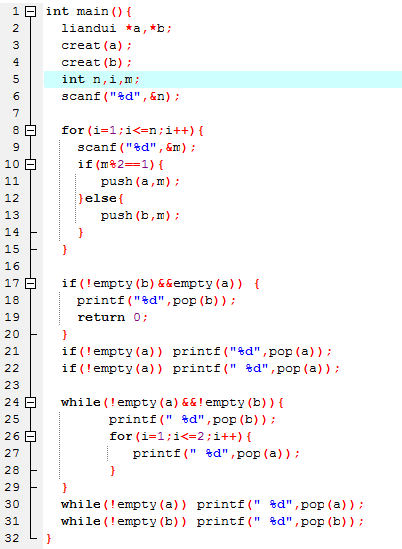Click the closing brace on line 28
Viewport: 402px width, 549px height.
pyautogui.click(x=112, y=471)
